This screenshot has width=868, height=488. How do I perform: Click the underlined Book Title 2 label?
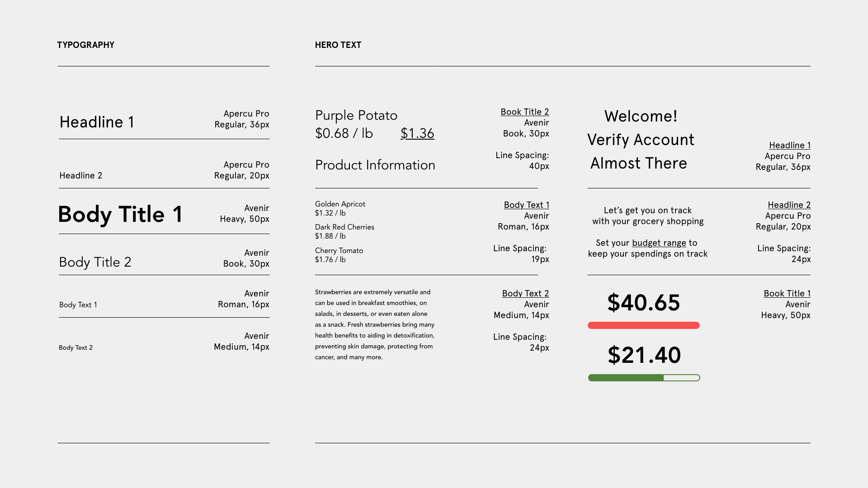tap(524, 112)
